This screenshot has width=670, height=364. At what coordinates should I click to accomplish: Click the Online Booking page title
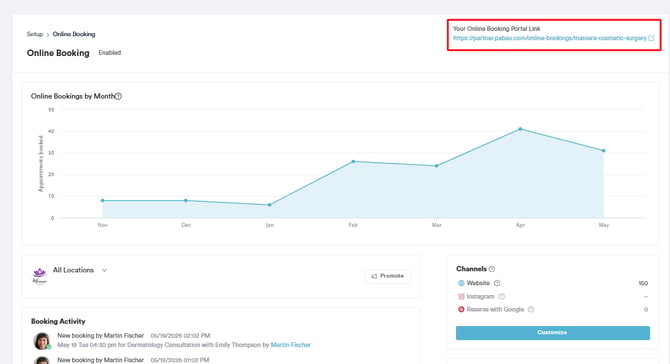58,53
